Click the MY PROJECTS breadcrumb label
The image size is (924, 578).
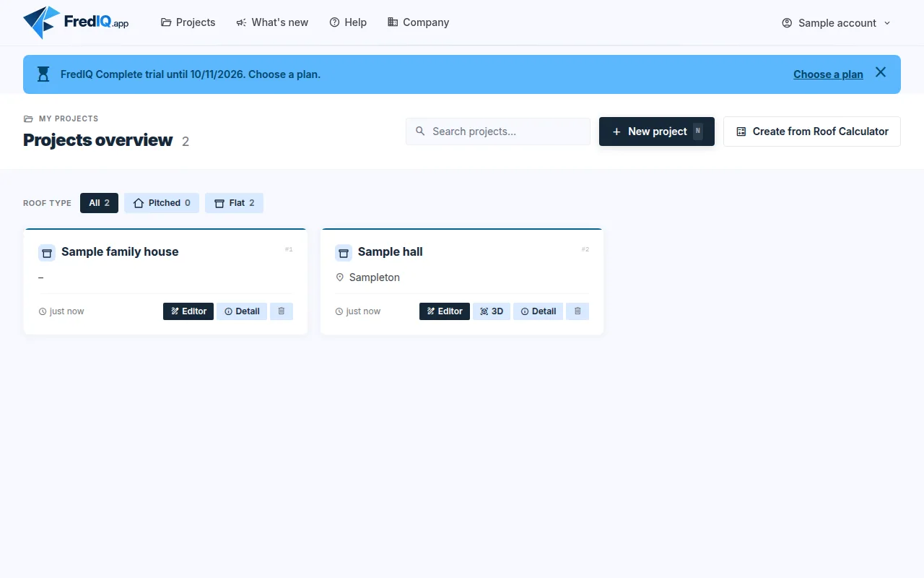tap(69, 118)
